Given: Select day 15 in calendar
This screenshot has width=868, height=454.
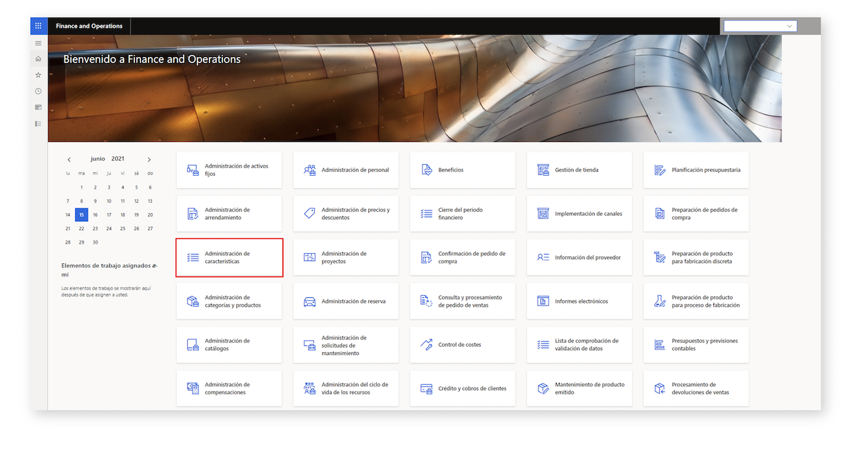Looking at the screenshot, I should coord(81,214).
